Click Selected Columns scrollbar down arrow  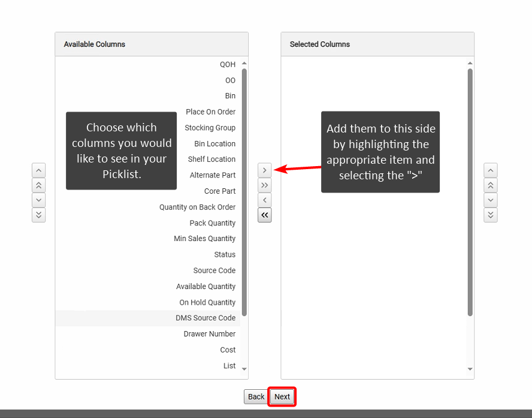coord(470,369)
